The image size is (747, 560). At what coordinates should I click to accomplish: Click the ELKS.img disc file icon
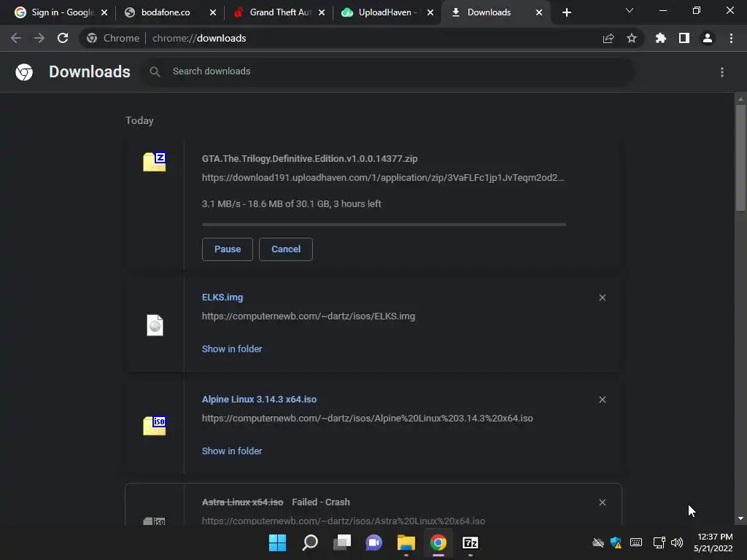[x=155, y=326]
